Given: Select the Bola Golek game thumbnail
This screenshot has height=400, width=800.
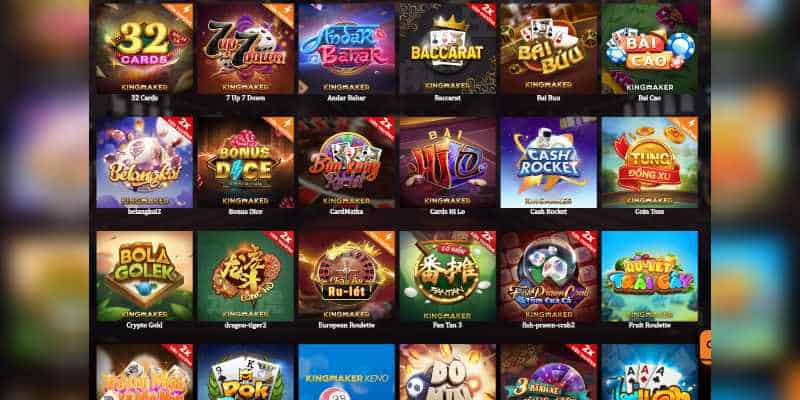Looking at the screenshot, I should 144,276.
